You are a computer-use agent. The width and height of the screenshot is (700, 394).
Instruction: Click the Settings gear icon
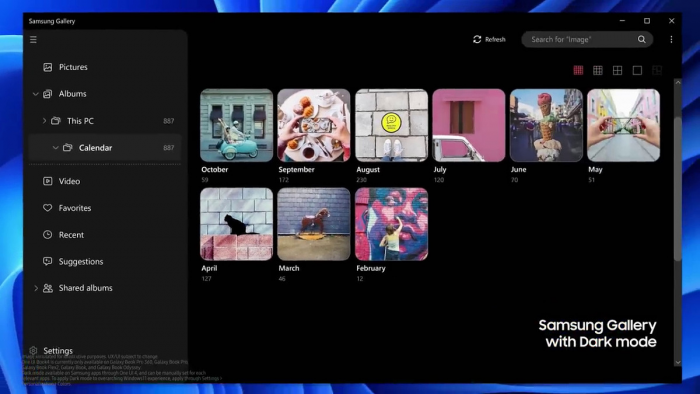pos(33,351)
